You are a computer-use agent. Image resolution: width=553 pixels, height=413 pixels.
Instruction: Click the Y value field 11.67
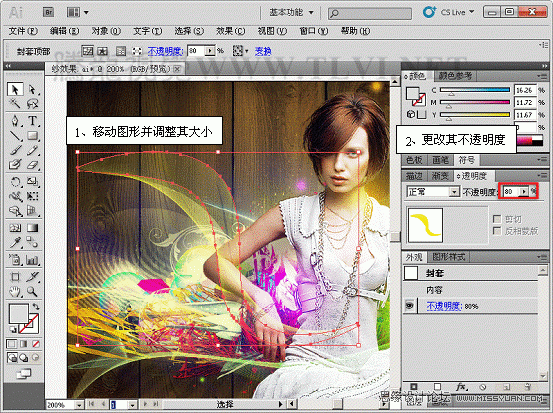(x=525, y=115)
